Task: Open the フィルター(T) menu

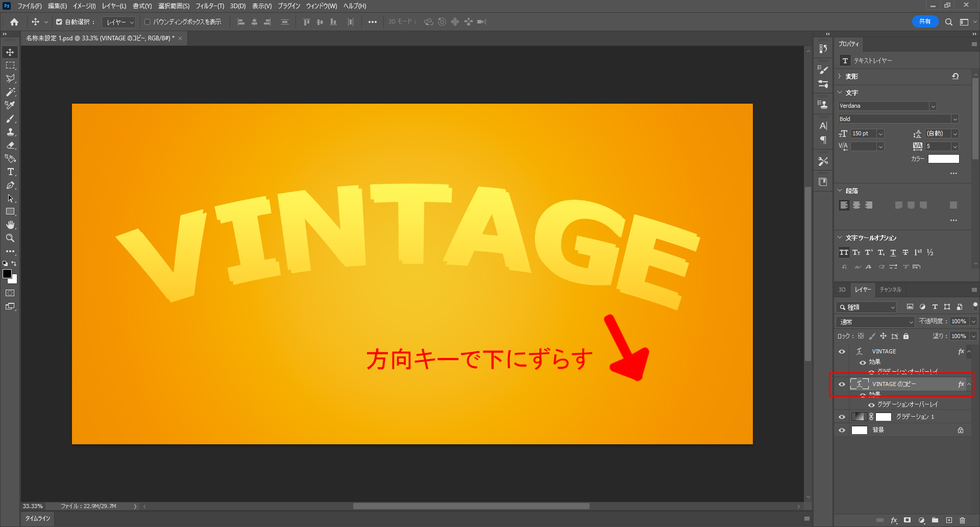Action: [x=209, y=6]
